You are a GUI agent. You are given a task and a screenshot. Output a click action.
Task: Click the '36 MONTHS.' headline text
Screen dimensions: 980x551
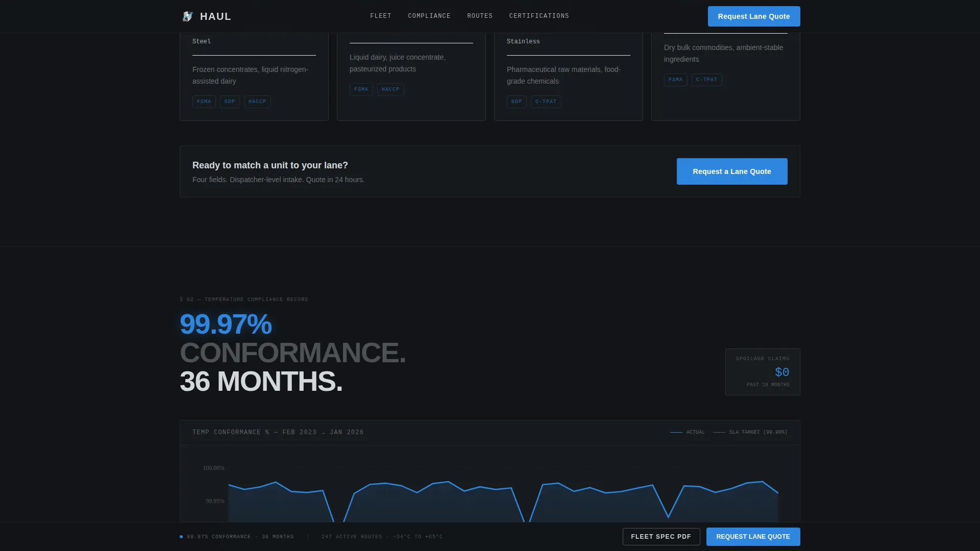261,381
